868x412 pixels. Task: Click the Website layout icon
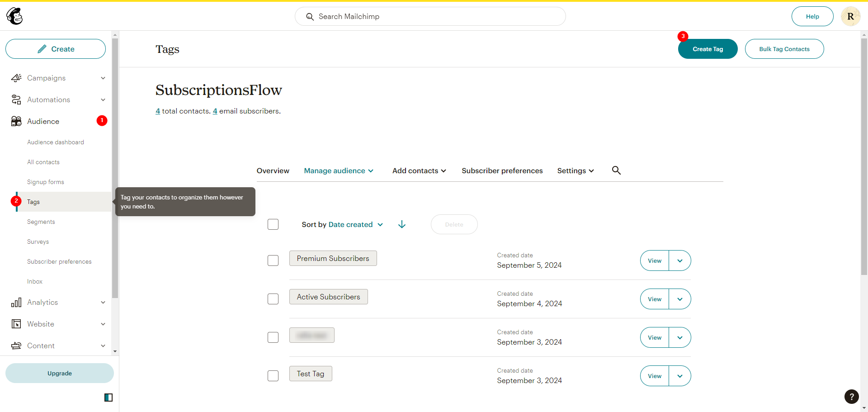coord(16,324)
